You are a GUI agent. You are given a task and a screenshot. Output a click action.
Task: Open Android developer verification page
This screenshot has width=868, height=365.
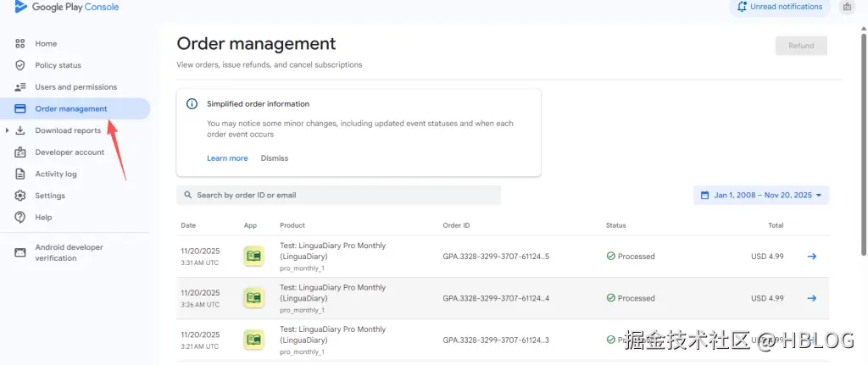(69, 252)
